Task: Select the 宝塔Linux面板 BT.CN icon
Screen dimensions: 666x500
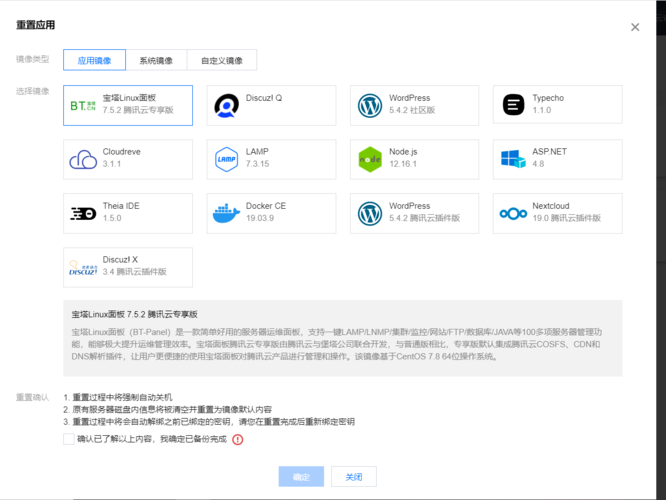Action: [83, 105]
